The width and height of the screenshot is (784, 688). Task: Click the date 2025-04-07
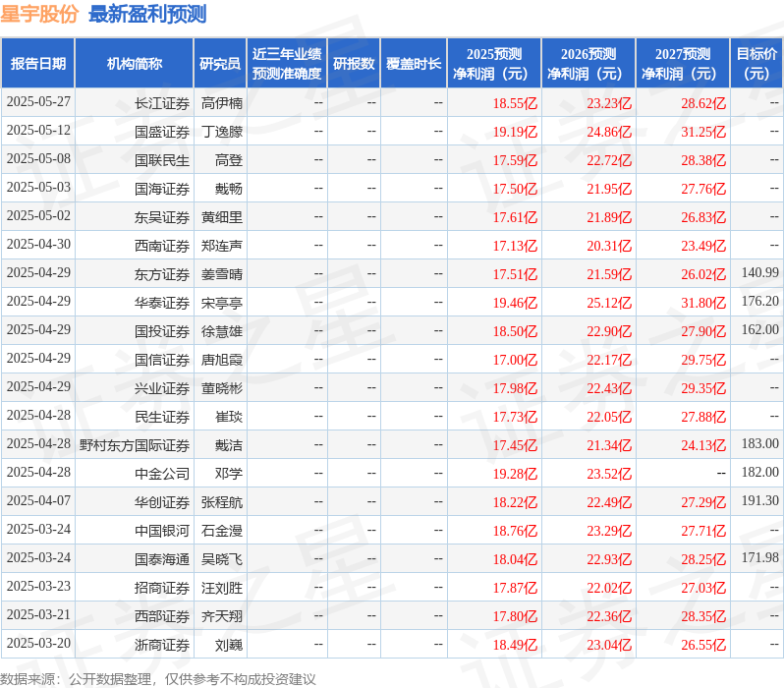click(38, 501)
